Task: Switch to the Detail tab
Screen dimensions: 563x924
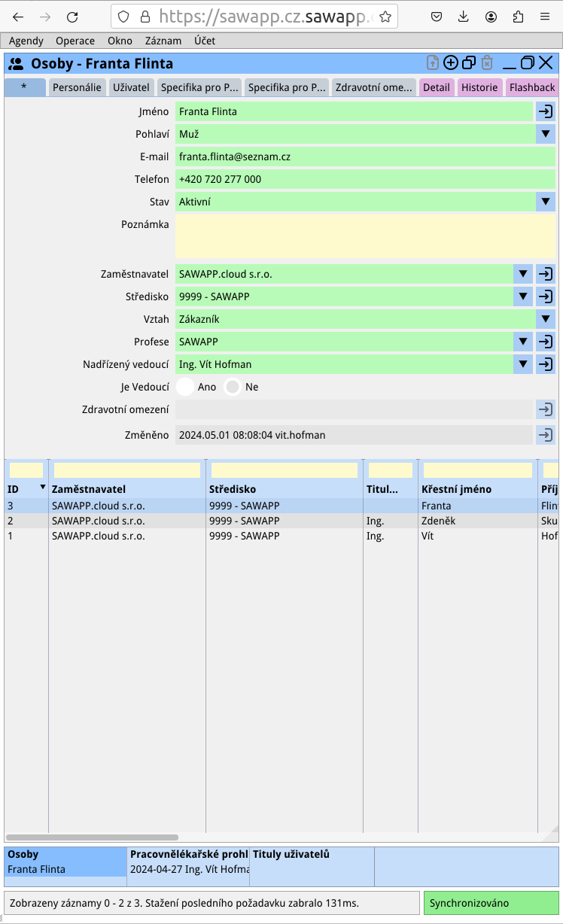Action: tap(437, 87)
